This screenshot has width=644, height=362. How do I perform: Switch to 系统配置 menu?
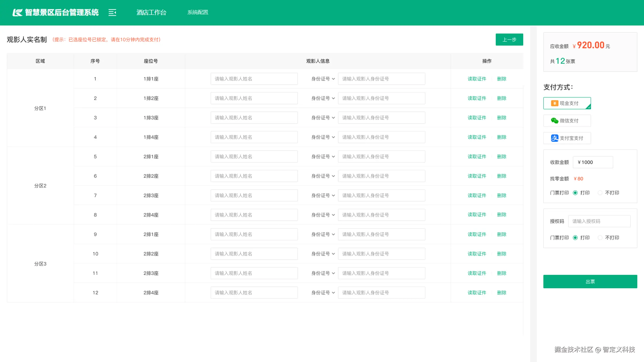coord(198,12)
